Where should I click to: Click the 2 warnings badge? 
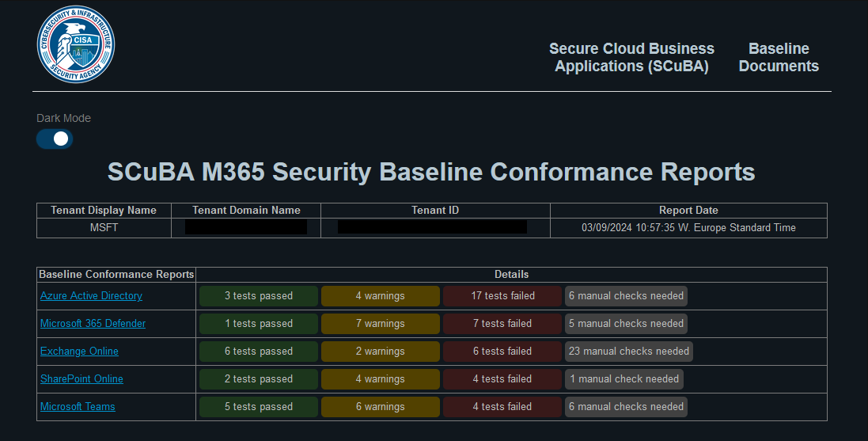[x=381, y=352]
